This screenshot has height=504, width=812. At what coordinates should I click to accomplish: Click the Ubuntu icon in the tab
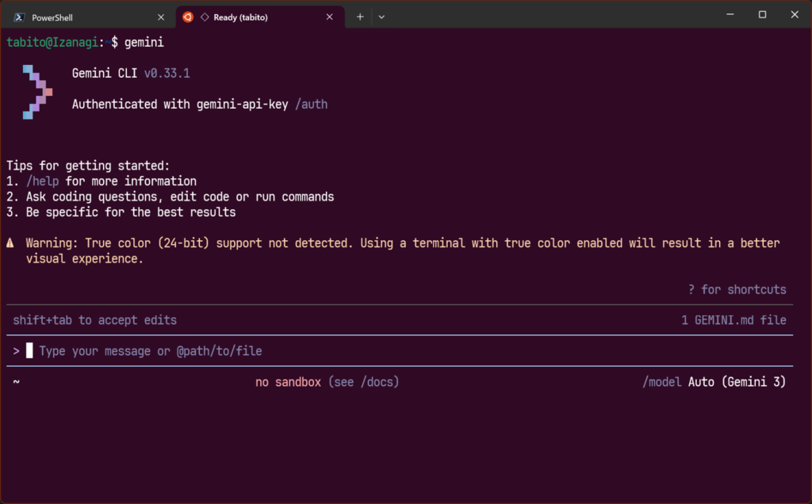point(188,17)
